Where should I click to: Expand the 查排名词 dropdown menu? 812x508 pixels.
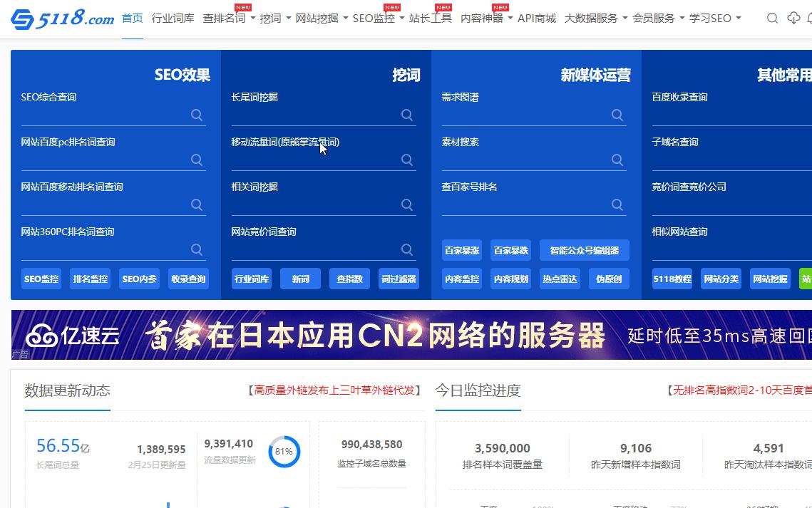(x=229, y=19)
